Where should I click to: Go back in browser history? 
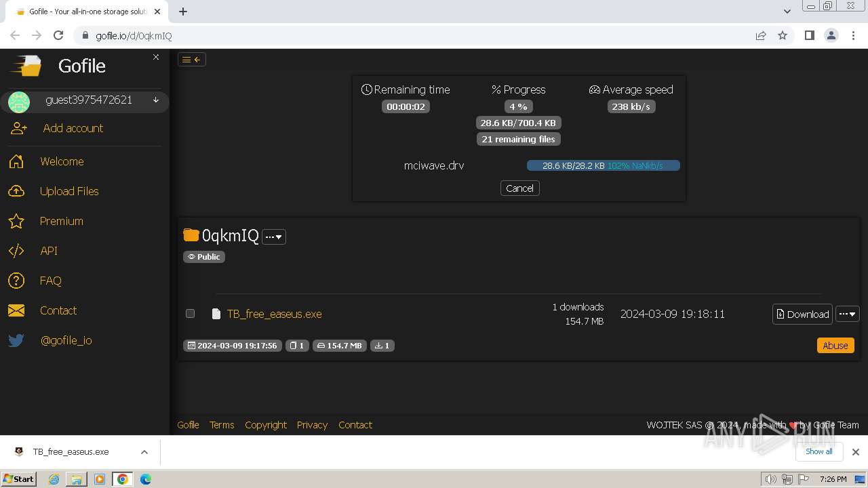15,36
